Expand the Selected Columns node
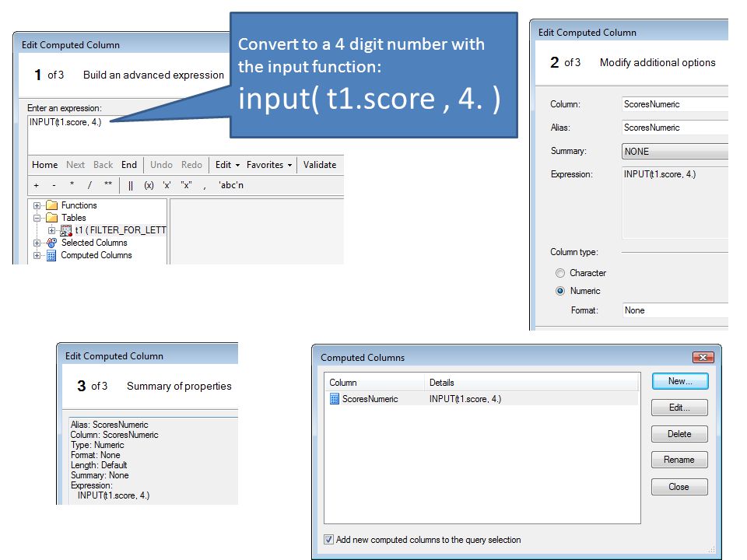This screenshot has width=747, height=560. [x=37, y=243]
